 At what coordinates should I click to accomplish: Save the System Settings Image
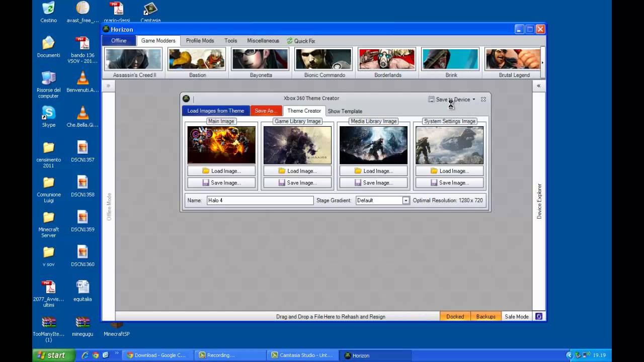point(449,183)
